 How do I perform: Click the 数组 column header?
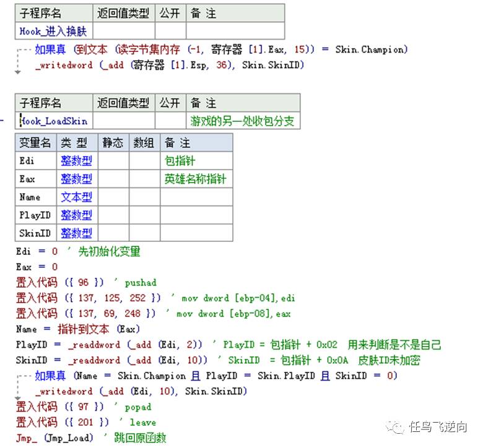point(144,142)
